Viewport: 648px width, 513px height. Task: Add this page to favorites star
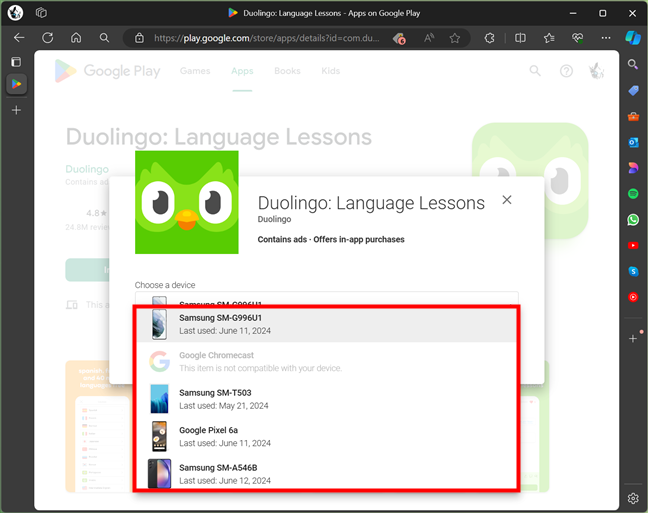455,38
